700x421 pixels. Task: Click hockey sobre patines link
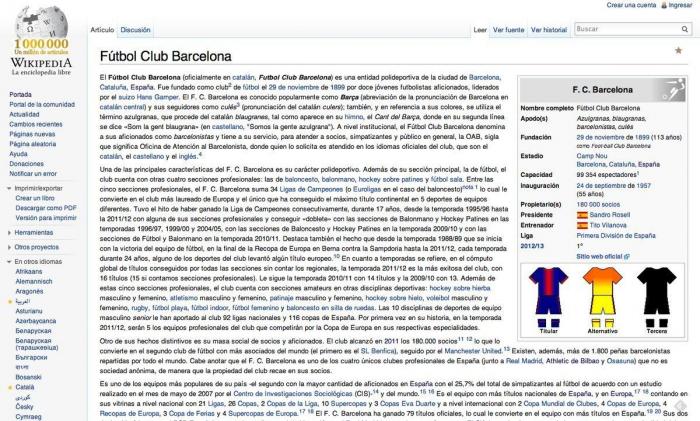point(391,179)
